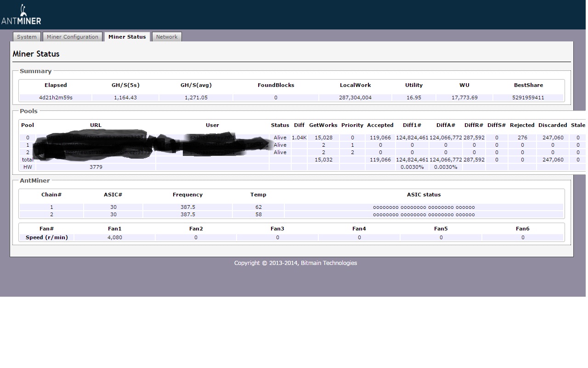Open the System tab
Image resolution: width=588 pixels, height=368 pixels.
[x=27, y=37]
